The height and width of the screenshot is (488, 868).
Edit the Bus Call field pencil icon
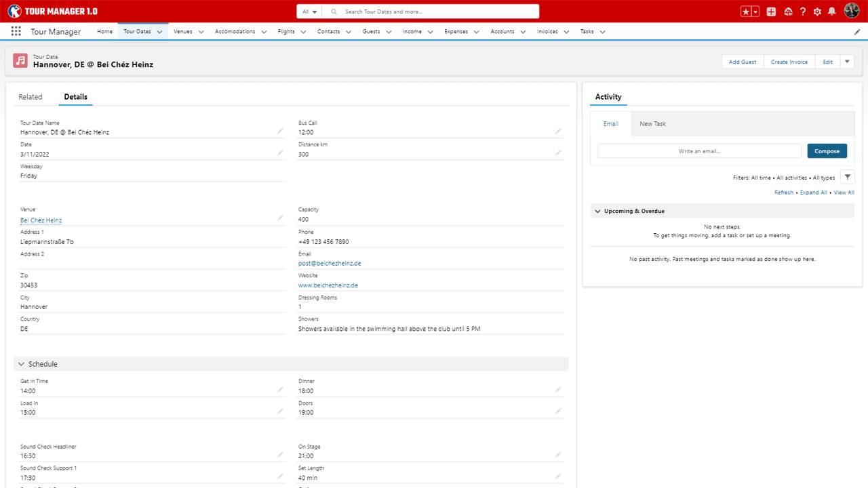pyautogui.click(x=558, y=131)
